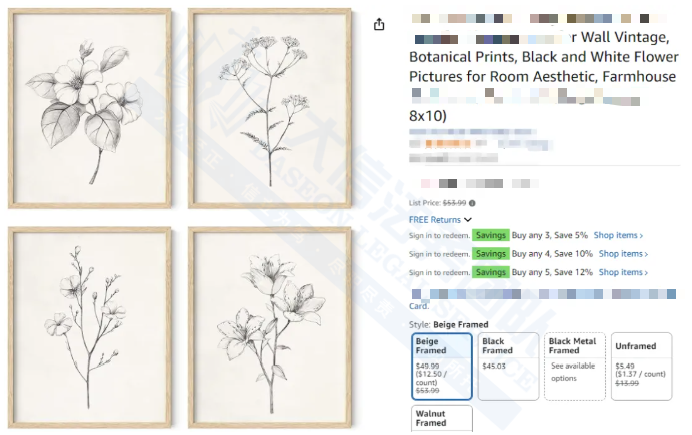Click the Savings badge for Buy any 5
The width and height of the screenshot is (692, 435).
point(491,272)
